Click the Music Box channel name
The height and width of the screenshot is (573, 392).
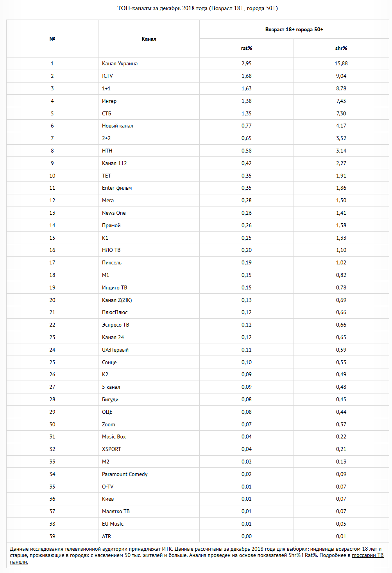114,436
